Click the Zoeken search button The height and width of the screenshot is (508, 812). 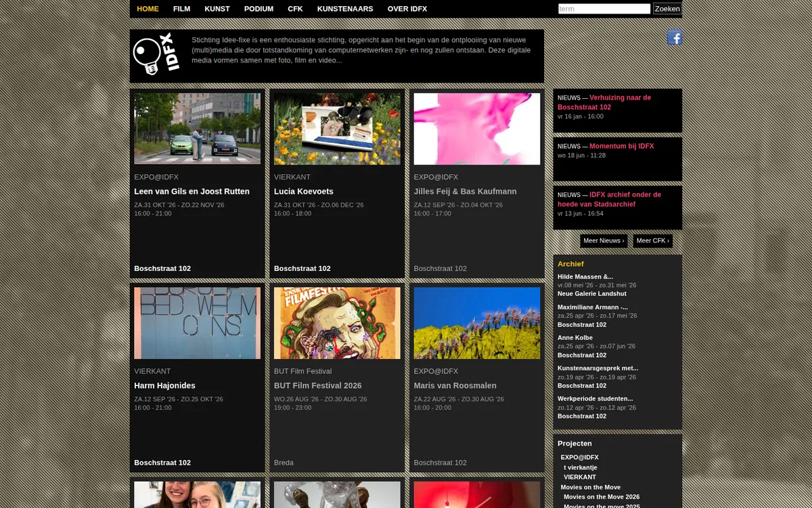(667, 9)
